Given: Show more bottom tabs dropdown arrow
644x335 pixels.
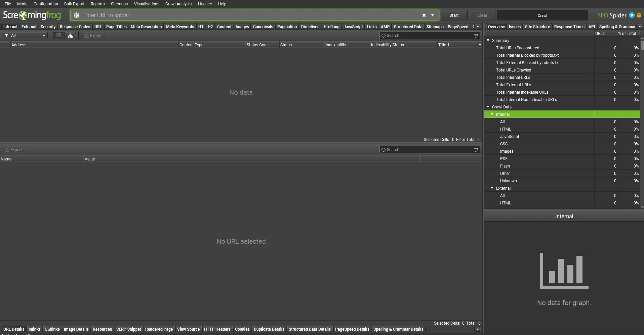Looking at the screenshot, I should 478,329.
